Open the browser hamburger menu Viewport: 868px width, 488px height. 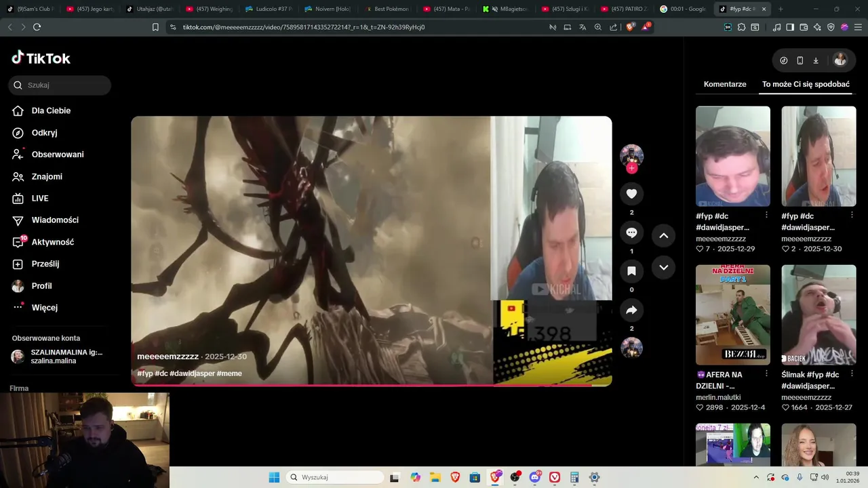[857, 27]
